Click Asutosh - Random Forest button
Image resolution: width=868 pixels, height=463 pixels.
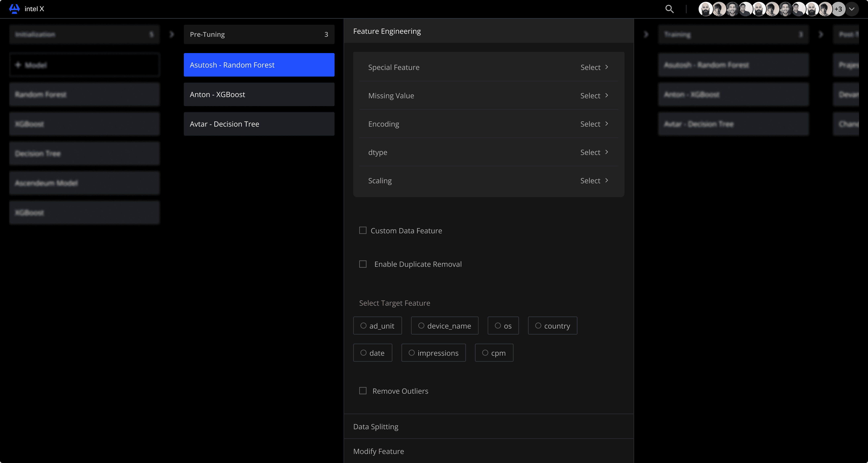tap(259, 65)
